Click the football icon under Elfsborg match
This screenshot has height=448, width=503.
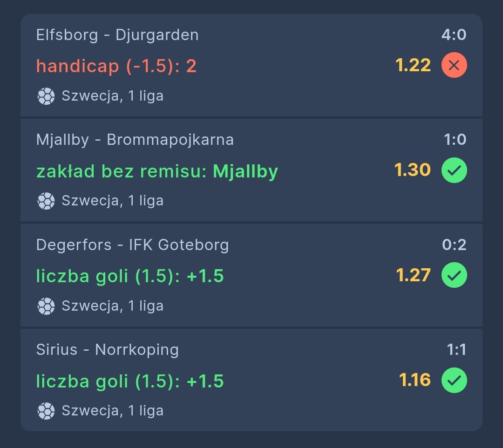(x=46, y=96)
